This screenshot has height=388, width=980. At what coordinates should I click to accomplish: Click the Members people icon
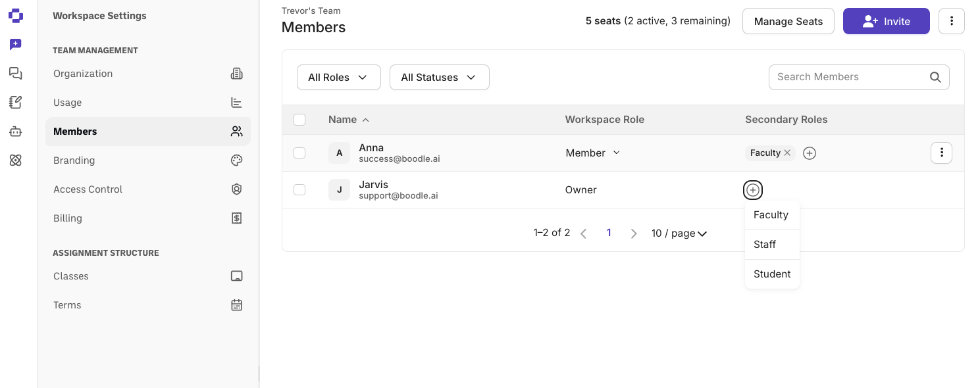237,132
